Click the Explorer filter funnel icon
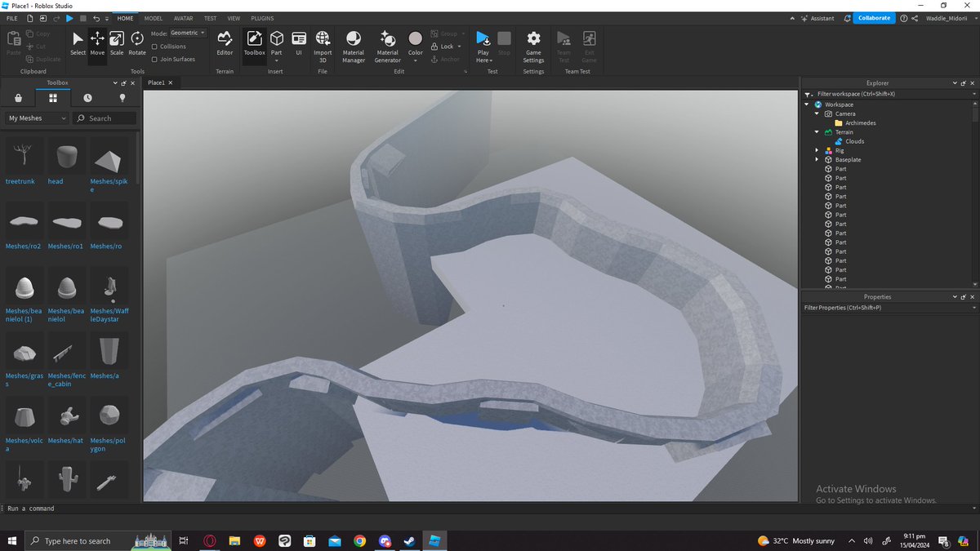 808,94
